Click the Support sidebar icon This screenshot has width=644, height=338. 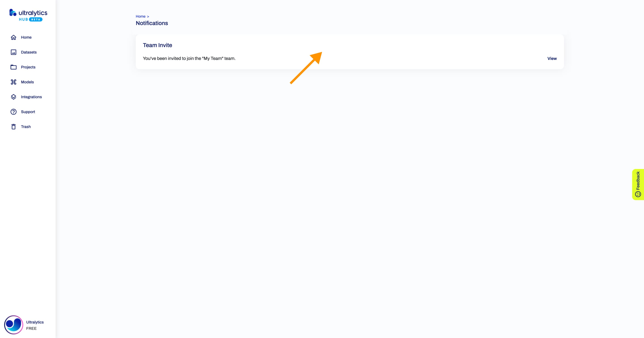click(14, 112)
